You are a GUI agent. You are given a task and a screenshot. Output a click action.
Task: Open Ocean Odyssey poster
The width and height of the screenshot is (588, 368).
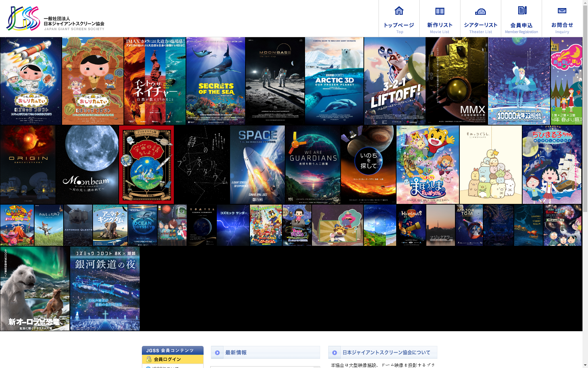point(143,225)
